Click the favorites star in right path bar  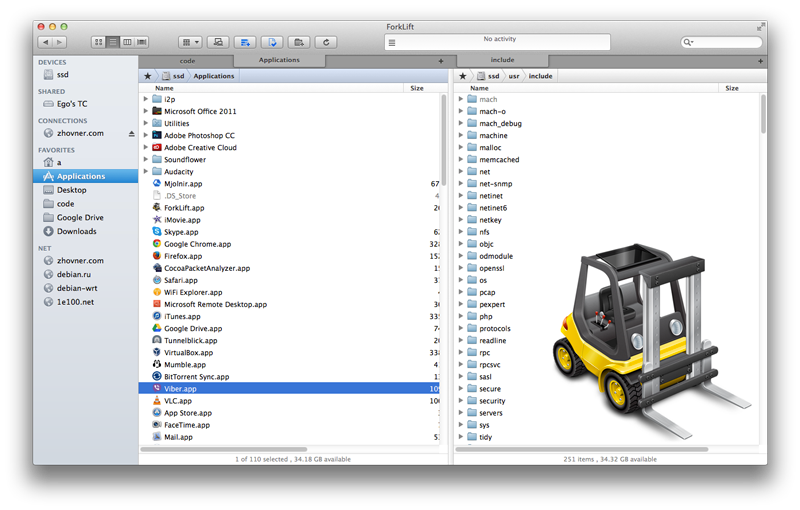pos(463,76)
